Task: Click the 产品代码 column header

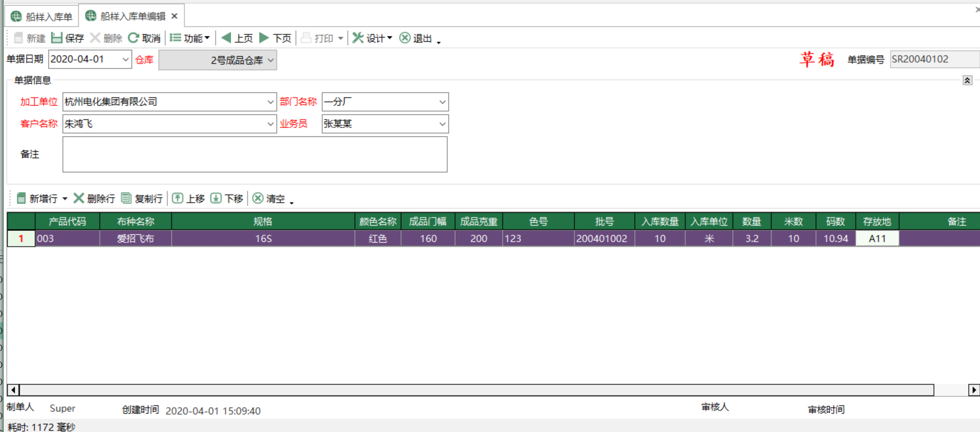Action: click(x=67, y=221)
